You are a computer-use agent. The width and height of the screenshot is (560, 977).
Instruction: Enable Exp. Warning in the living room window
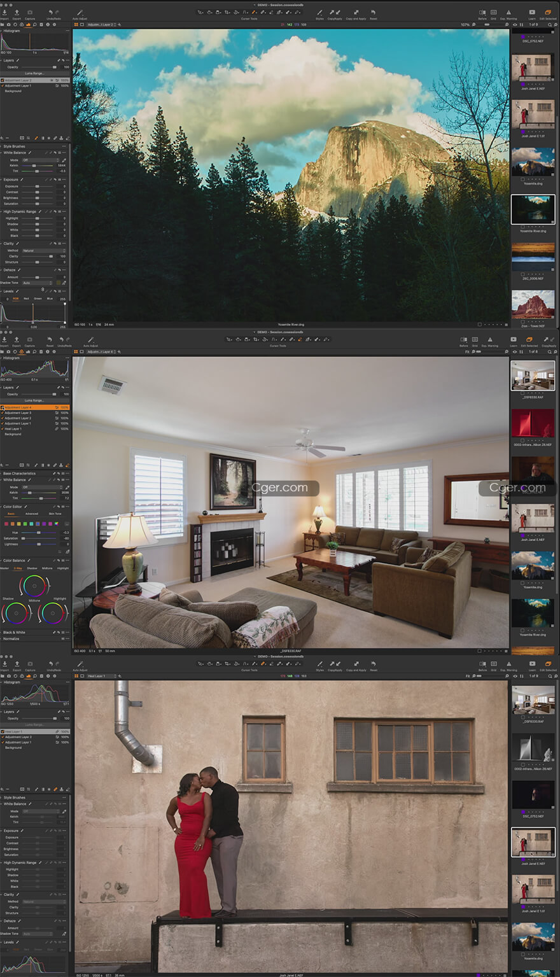coord(489,340)
